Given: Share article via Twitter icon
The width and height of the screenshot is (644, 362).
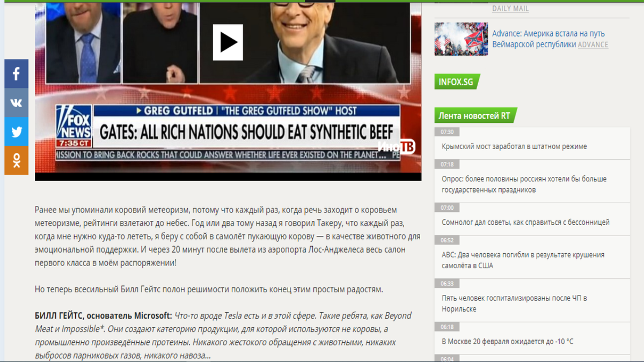Looking at the screenshot, I should tap(16, 131).
